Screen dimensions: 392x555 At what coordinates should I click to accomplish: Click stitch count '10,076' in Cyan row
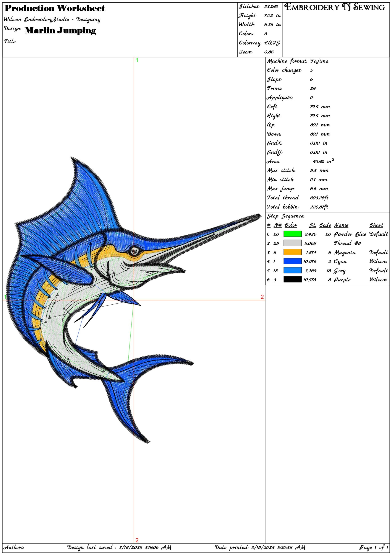click(x=310, y=261)
